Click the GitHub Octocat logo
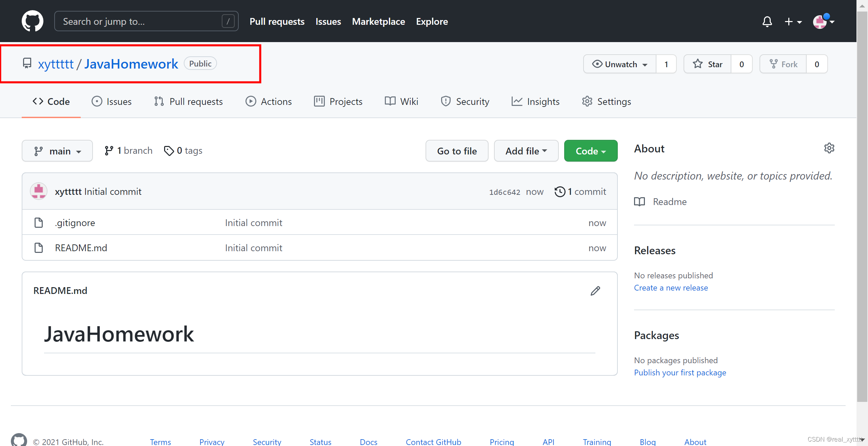This screenshot has width=868, height=446. (x=32, y=21)
